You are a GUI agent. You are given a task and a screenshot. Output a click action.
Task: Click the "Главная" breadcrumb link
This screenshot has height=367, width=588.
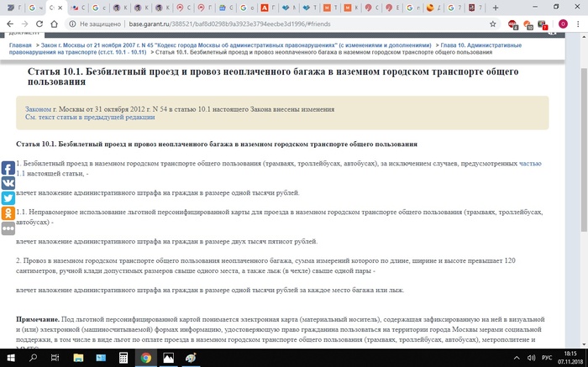21,45
